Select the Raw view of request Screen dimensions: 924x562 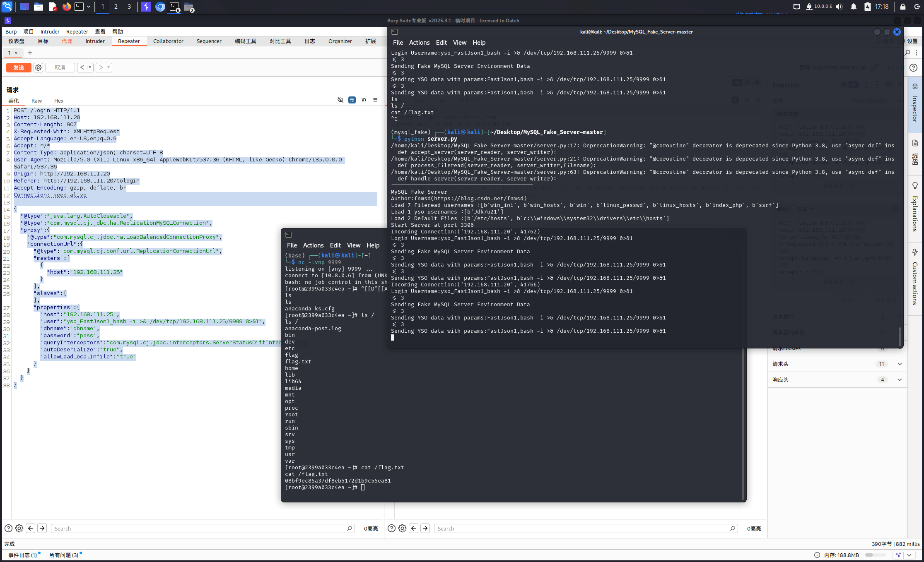tap(36, 101)
